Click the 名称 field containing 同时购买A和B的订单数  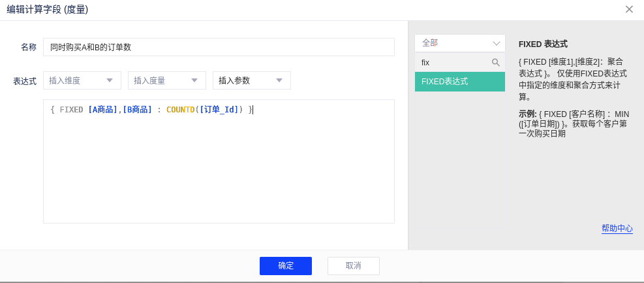219,47
